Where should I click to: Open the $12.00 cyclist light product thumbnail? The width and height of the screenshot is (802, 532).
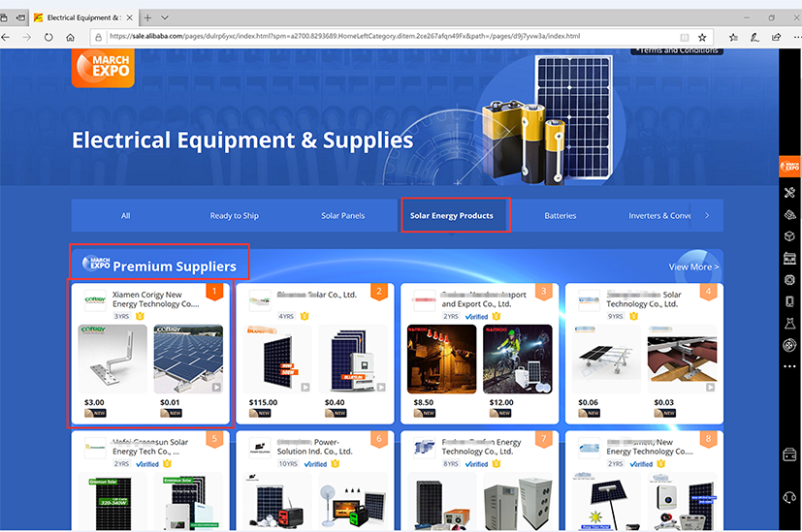(518, 359)
